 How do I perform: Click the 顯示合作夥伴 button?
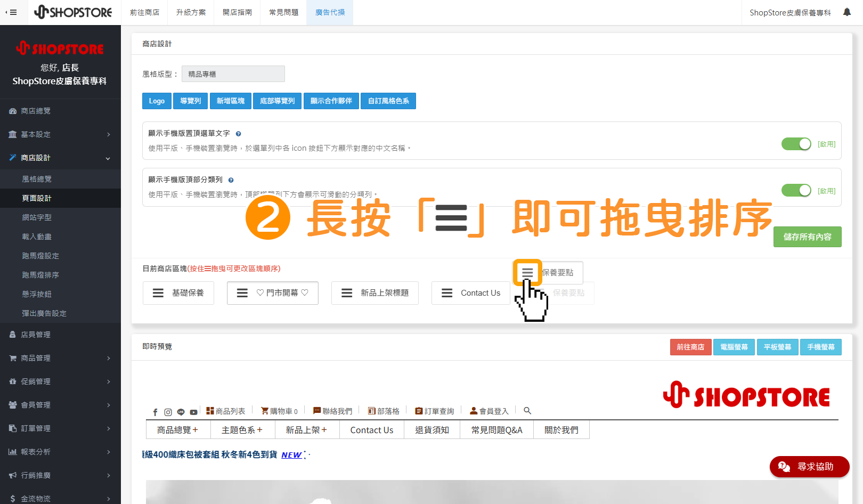tap(331, 101)
